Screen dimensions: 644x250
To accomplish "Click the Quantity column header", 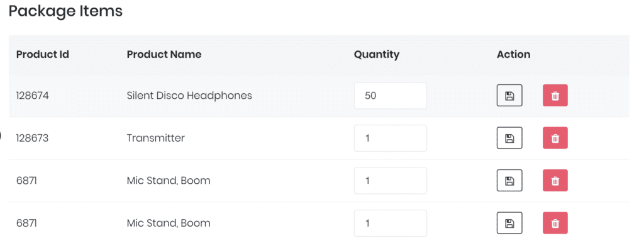I will click(x=377, y=54).
